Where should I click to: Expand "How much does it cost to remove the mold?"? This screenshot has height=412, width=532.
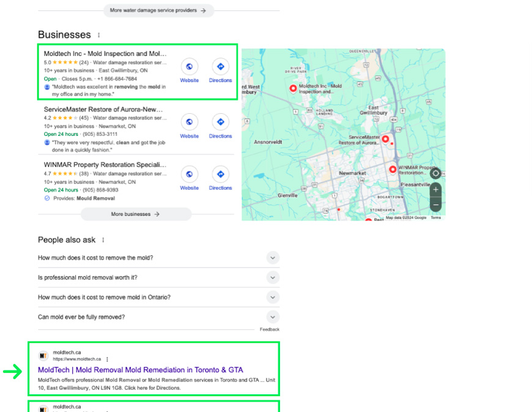[273, 258]
